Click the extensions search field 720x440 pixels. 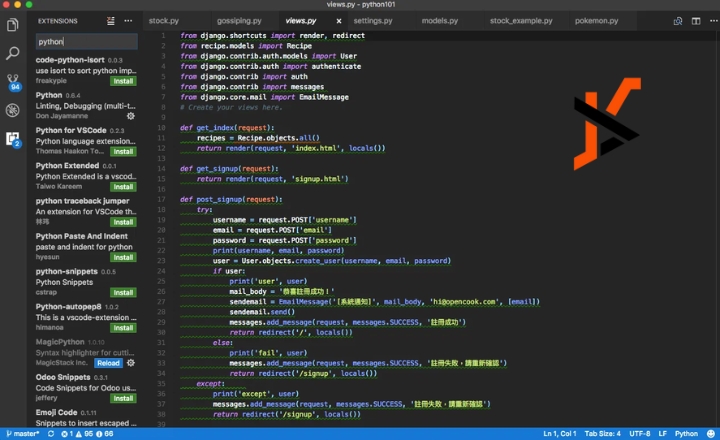[86, 42]
